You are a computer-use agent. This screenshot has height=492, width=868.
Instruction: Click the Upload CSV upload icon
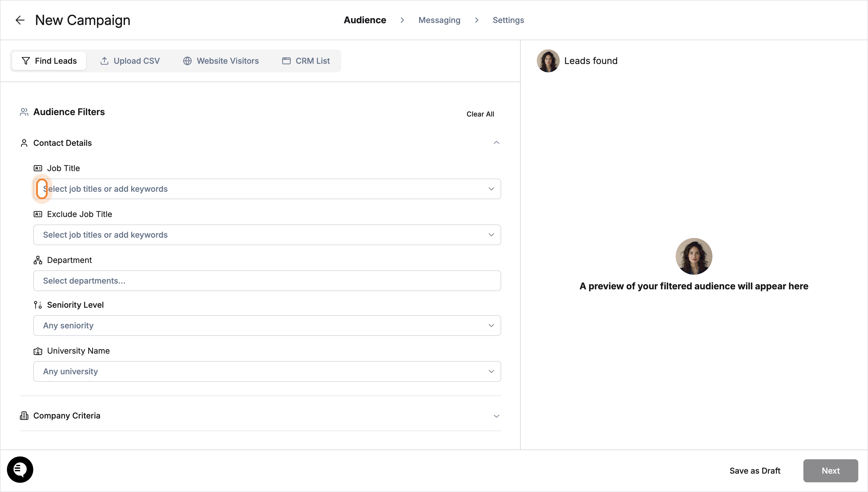(x=104, y=61)
